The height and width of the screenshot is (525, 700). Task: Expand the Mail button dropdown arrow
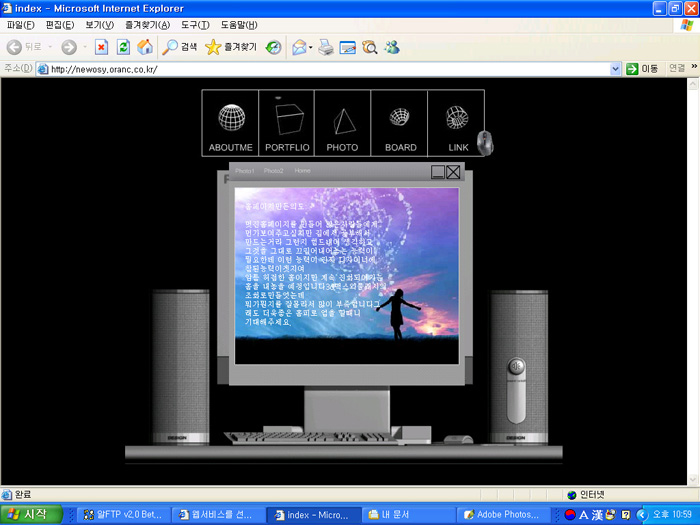(x=311, y=47)
